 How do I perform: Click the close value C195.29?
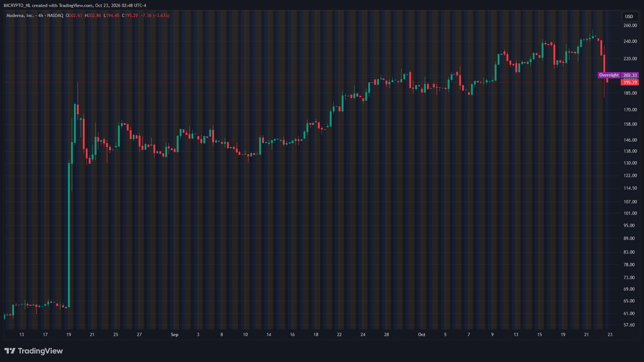point(129,16)
